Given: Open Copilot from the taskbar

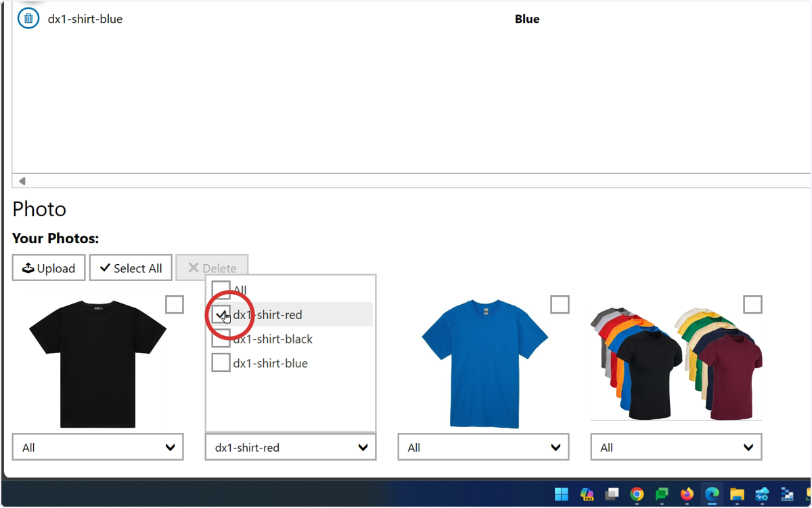Looking at the screenshot, I should [x=587, y=494].
